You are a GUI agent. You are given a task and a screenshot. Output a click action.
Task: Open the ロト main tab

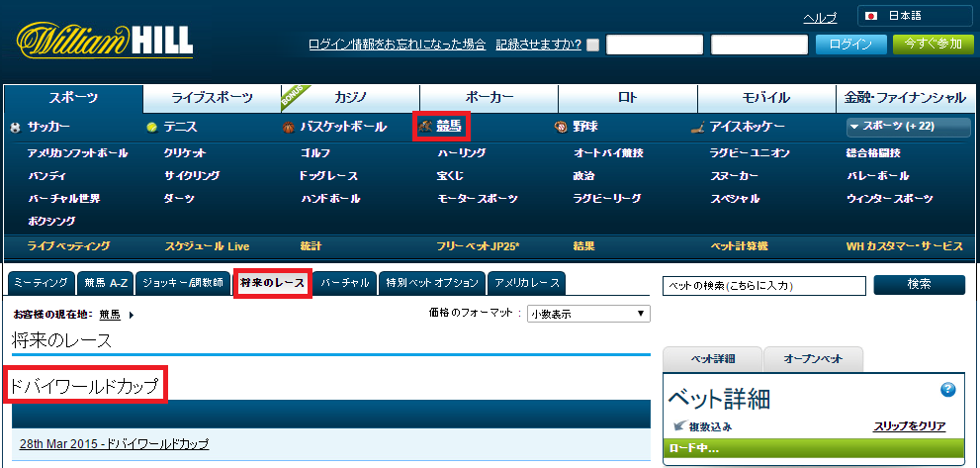tap(628, 98)
